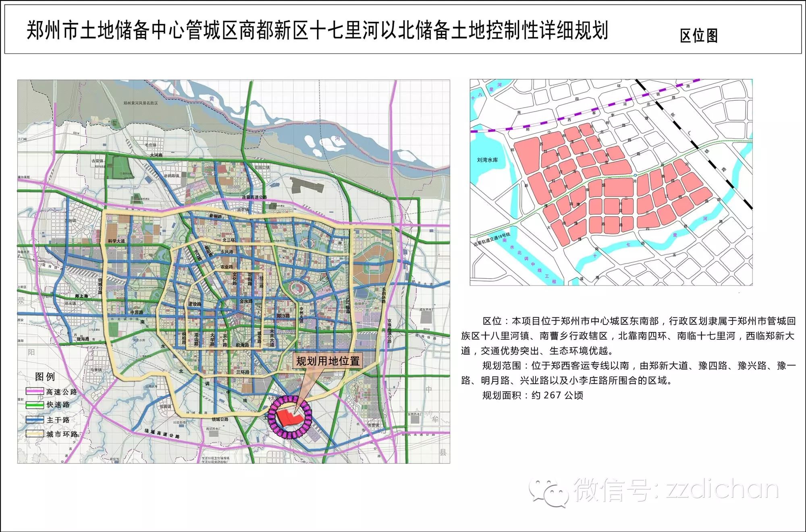Viewport: 806px width, 532px height.
Task: Click the 连霍高速公路 label
Action: [254, 197]
